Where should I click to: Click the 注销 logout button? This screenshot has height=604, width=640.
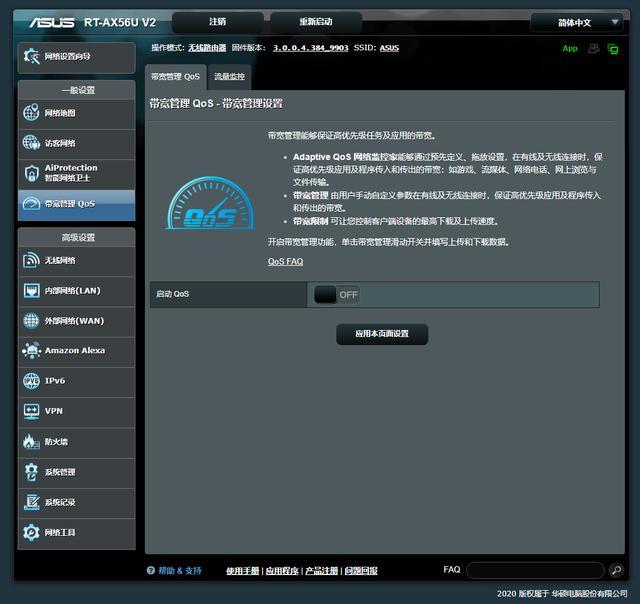218,22
